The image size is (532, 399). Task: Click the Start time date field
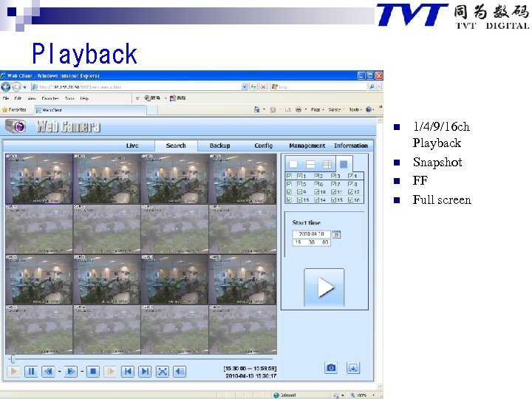pyautogui.click(x=312, y=234)
